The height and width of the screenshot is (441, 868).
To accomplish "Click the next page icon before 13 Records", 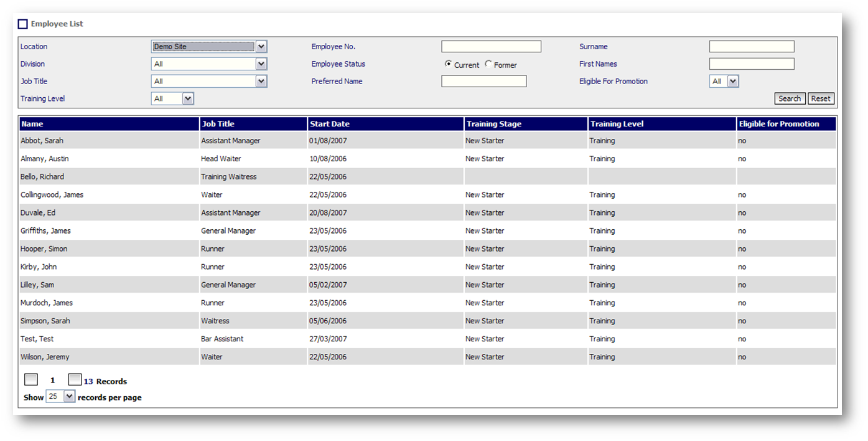I will [x=75, y=379].
